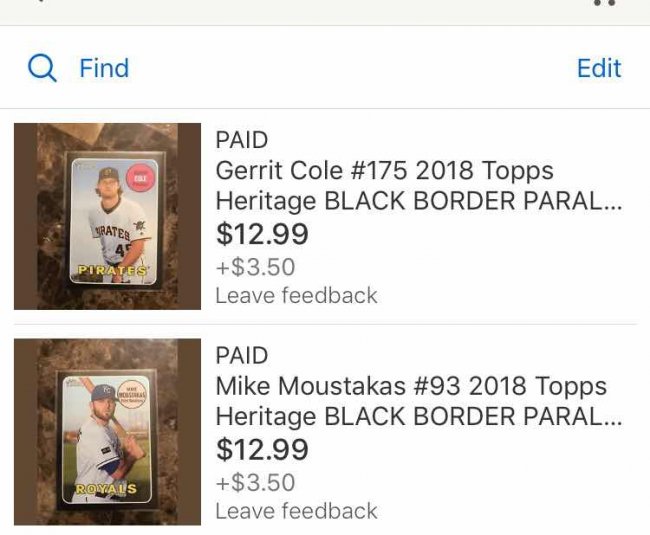Click the PAID status above Mike Moustakas
This screenshot has width=650, height=535.
242,356
